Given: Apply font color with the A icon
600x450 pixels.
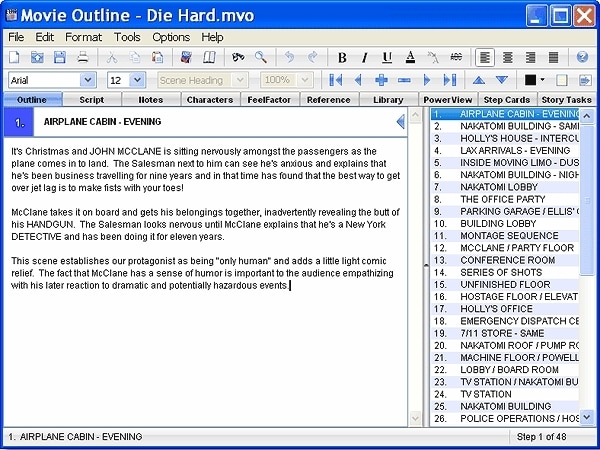Looking at the screenshot, I should (410, 57).
